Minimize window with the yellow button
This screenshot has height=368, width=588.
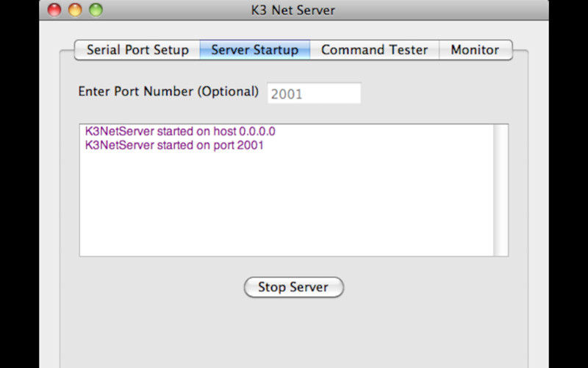click(75, 10)
